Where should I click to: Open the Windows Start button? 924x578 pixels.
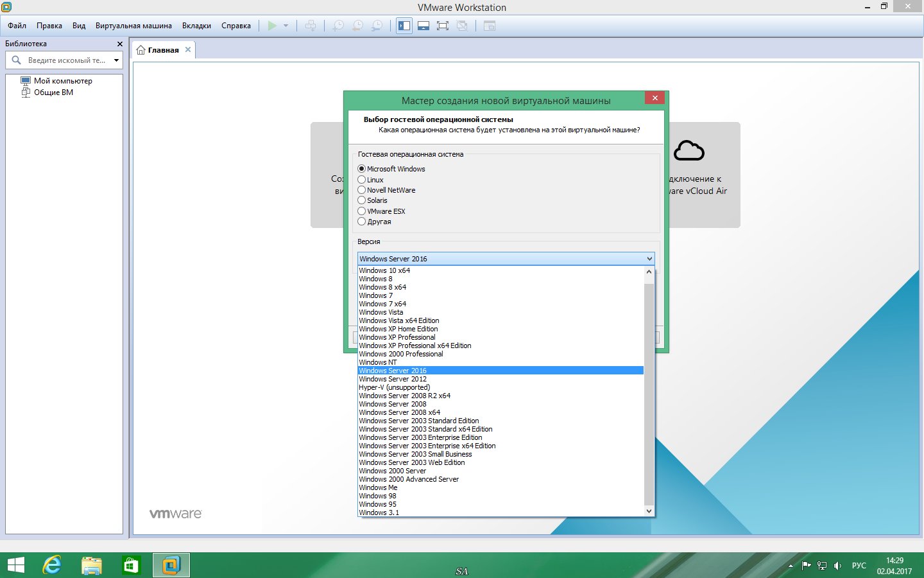point(15,565)
